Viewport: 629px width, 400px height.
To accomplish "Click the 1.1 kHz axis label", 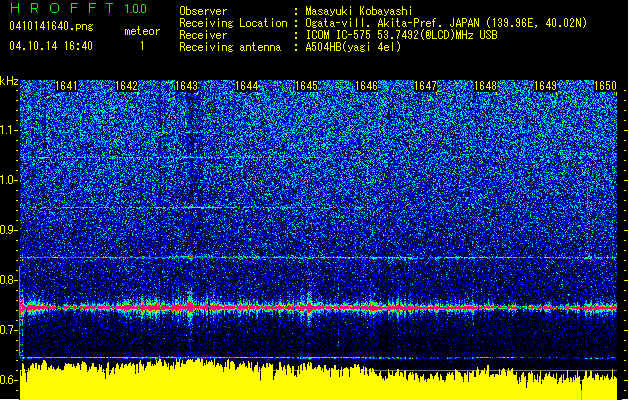I will click(x=9, y=130).
